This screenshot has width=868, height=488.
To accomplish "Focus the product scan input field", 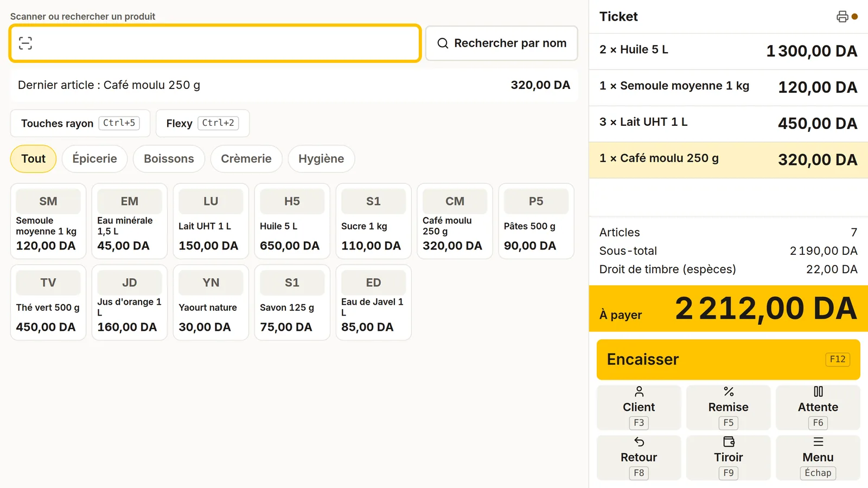I will coord(215,43).
